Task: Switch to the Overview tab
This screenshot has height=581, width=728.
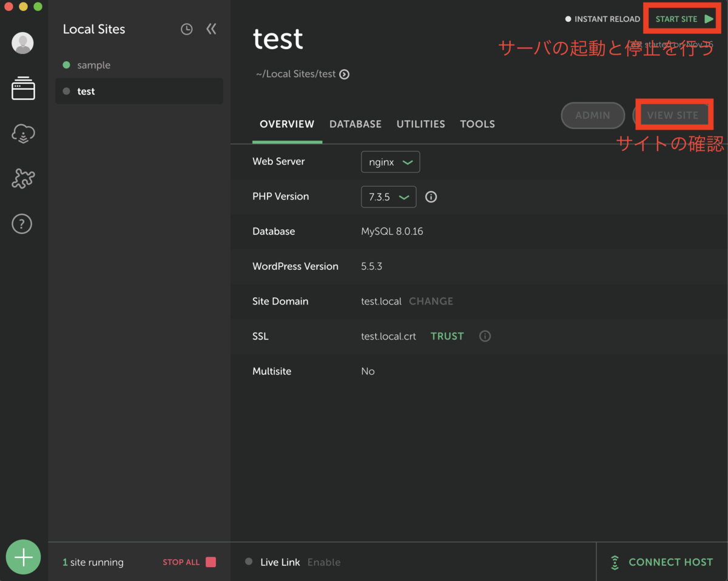Action: 287,124
